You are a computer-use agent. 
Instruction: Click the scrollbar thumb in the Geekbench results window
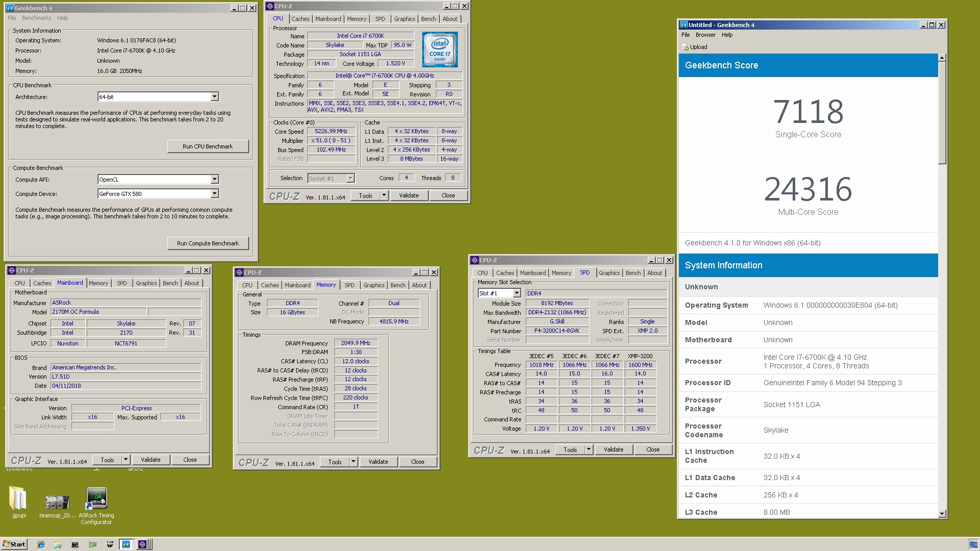click(x=942, y=113)
